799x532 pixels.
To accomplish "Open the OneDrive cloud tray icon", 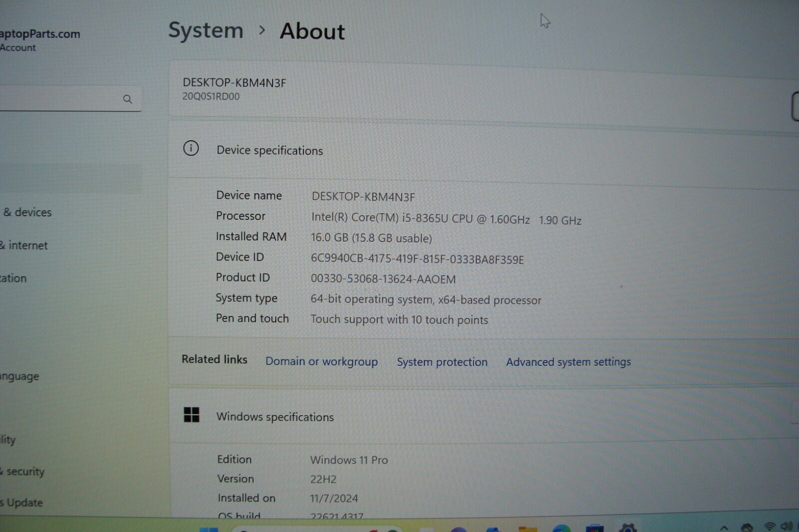I will (747, 527).
